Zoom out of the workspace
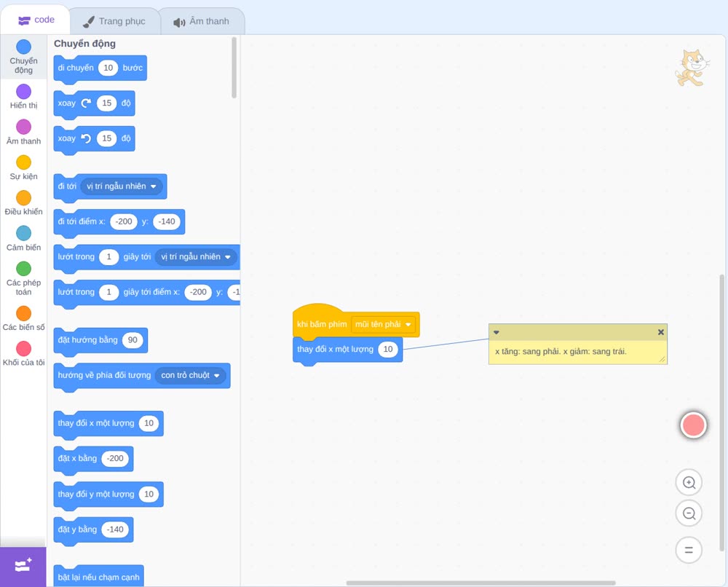Screen dimensions: 728x587 (689, 513)
